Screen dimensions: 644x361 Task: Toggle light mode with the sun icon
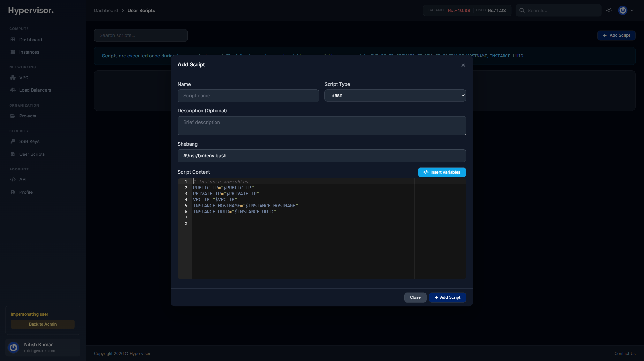[x=609, y=10]
